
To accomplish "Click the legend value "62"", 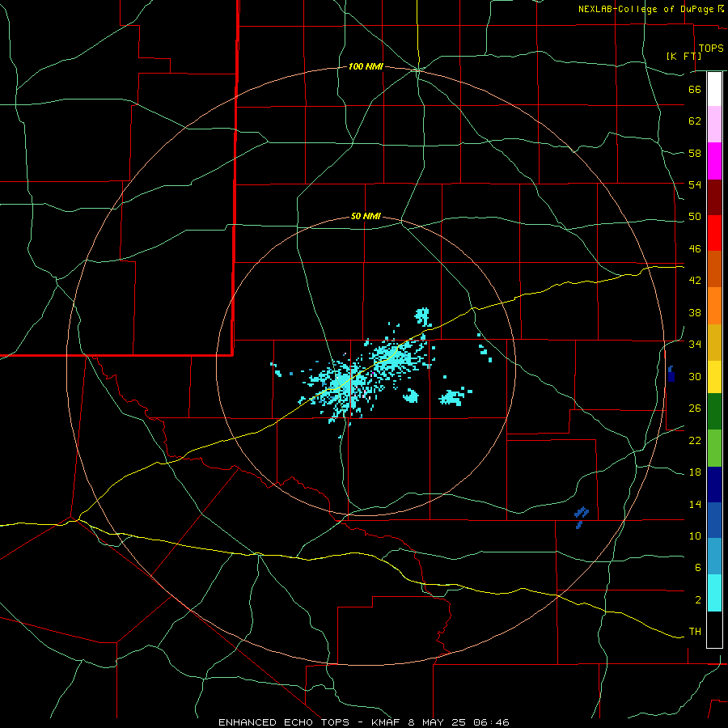I will click(695, 121).
